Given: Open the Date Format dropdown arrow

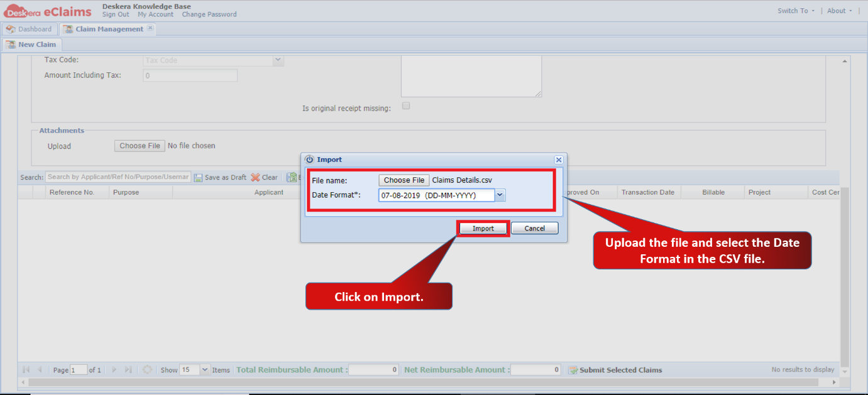Looking at the screenshot, I should pos(500,195).
